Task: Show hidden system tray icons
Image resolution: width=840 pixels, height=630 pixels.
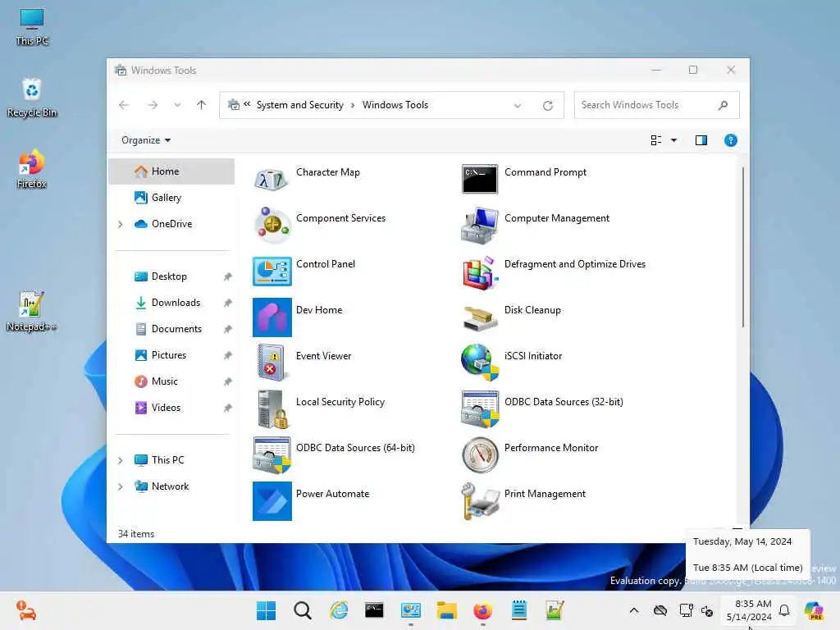Action: click(634, 610)
